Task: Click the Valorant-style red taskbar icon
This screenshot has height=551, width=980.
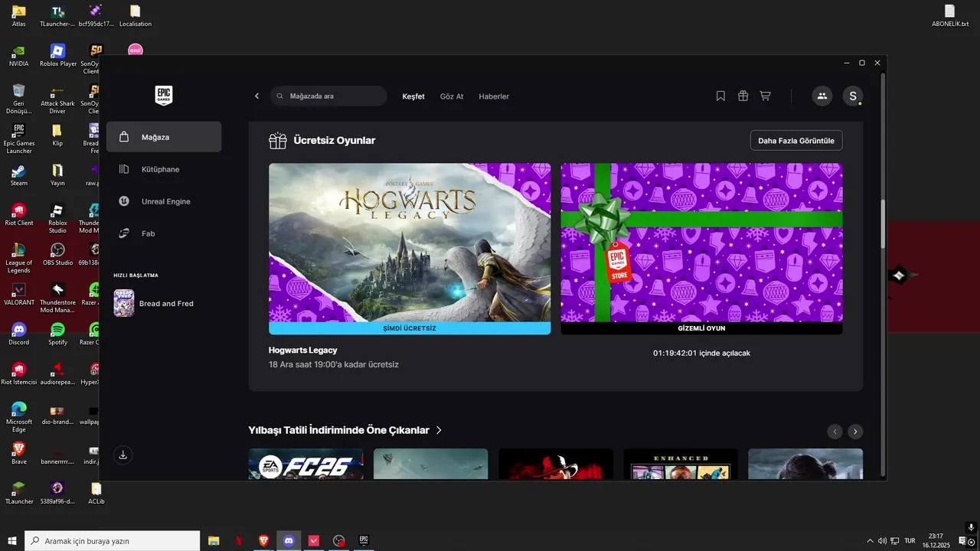Action: [314, 540]
